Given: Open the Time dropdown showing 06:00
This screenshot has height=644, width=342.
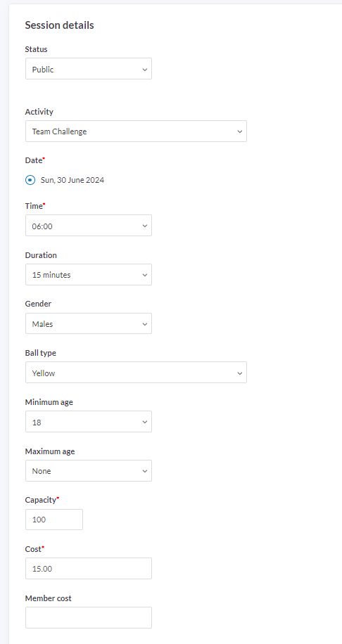Looking at the screenshot, I should pyautogui.click(x=89, y=226).
